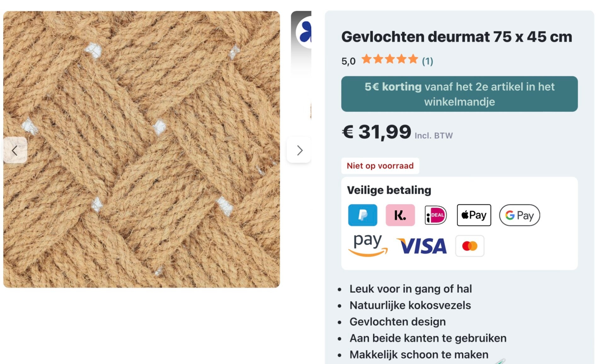The image size is (605, 364).
Task: Go to the previous product image
Action: click(15, 150)
